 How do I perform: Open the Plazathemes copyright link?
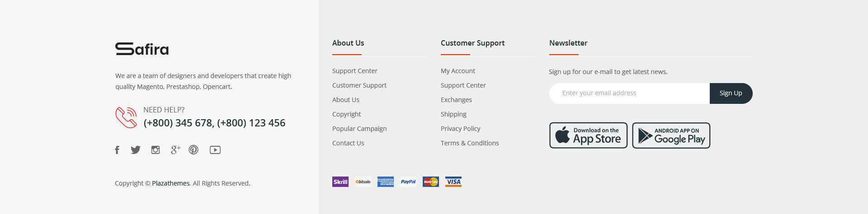[170, 183]
